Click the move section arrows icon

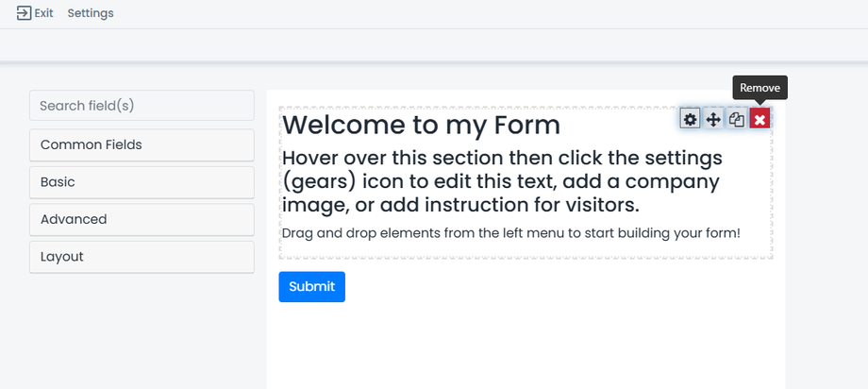pos(714,119)
